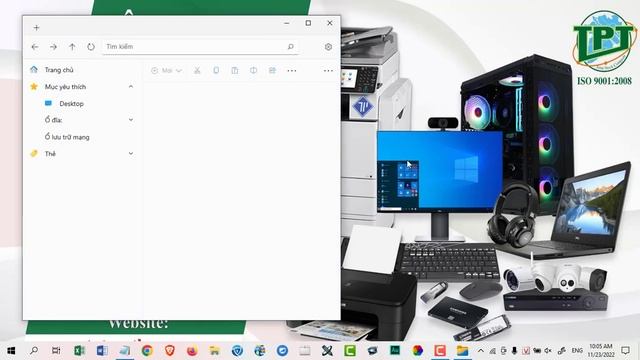Add a new tab with the plus icon
The height and width of the screenshot is (360, 640).
36,28
